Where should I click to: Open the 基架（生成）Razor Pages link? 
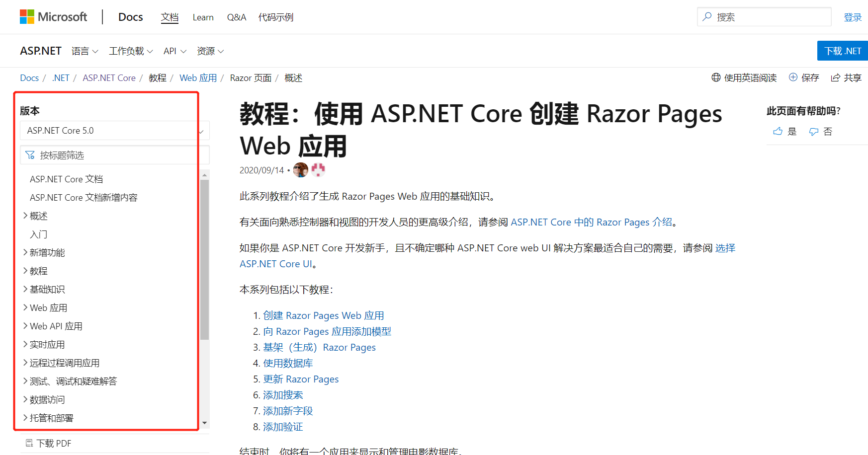(x=319, y=347)
